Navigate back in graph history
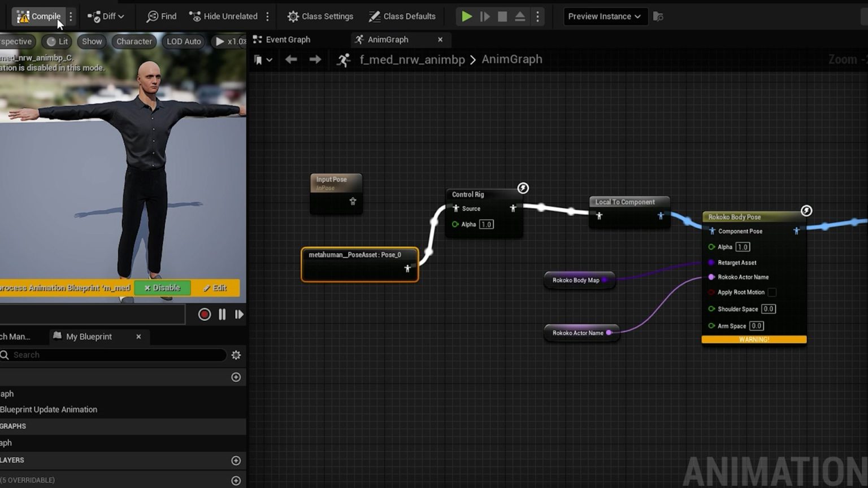Screen dimensions: 868x488 (291, 59)
